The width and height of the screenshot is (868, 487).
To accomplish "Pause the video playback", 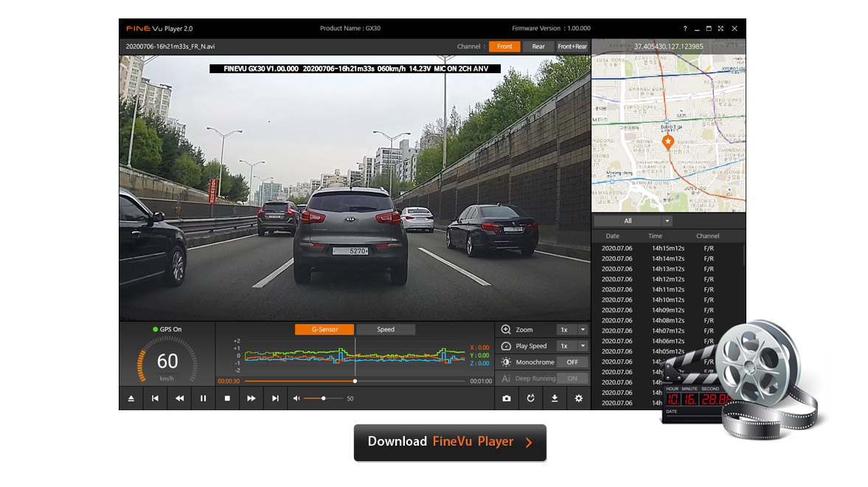I will coord(203,398).
